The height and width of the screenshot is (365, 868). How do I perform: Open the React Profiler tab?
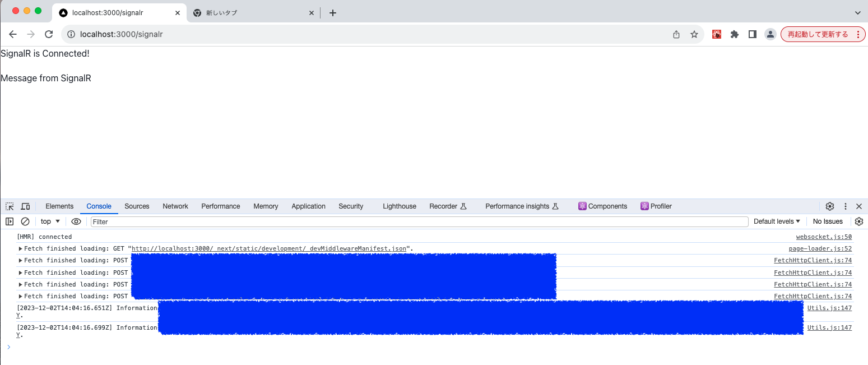pos(656,206)
